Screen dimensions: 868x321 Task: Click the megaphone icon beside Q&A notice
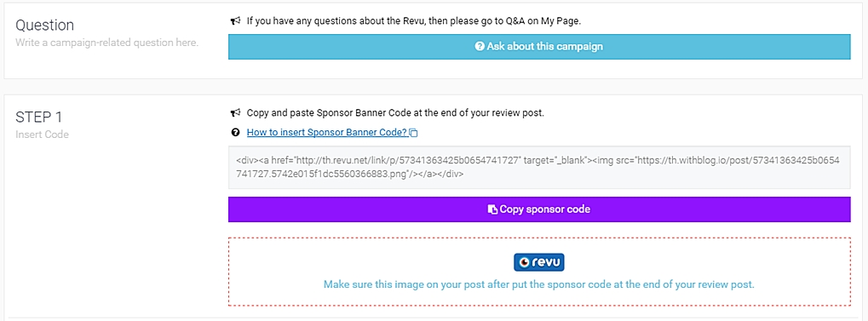235,21
